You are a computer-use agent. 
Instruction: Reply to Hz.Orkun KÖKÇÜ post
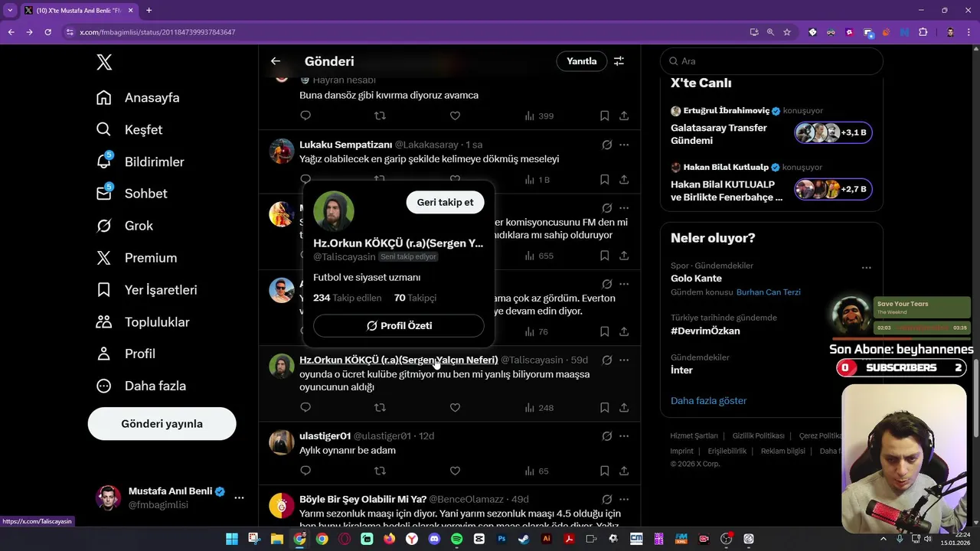click(x=305, y=407)
